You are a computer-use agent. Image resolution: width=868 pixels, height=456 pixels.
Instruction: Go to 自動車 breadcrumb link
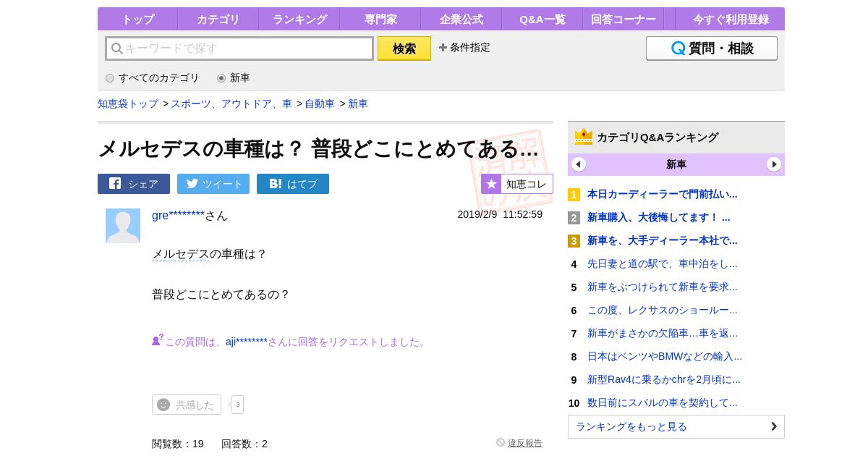click(320, 104)
